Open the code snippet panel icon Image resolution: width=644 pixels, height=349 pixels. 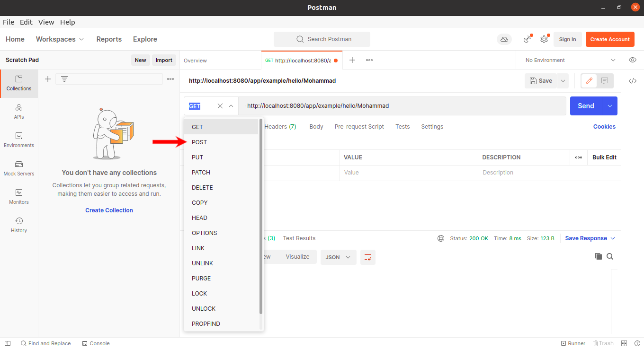633,81
